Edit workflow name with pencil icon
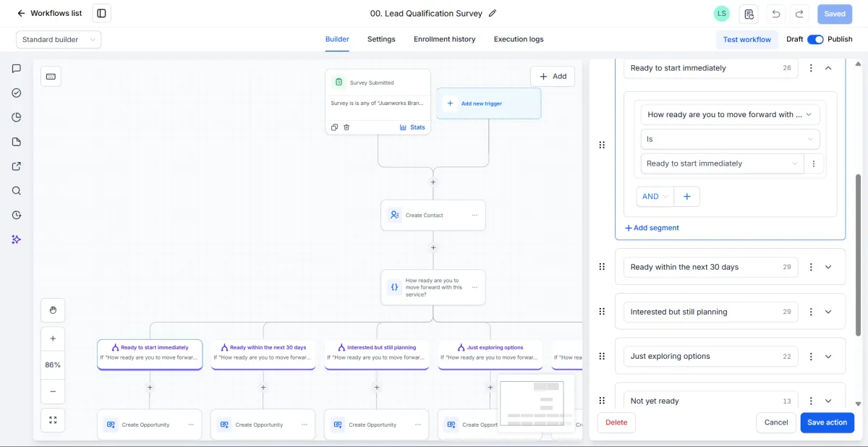The width and height of the screenshot is (868, 447). point(493,13)
